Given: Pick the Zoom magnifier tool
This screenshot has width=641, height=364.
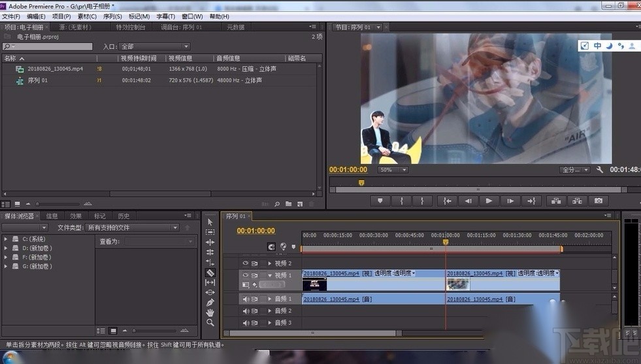Looking at the screenshot, I should tap(210, 322).
